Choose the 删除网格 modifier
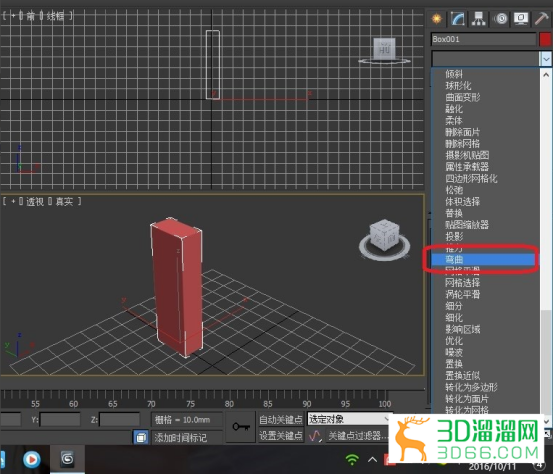This screenshot has width=554, height=475. (x=462, y=144)
